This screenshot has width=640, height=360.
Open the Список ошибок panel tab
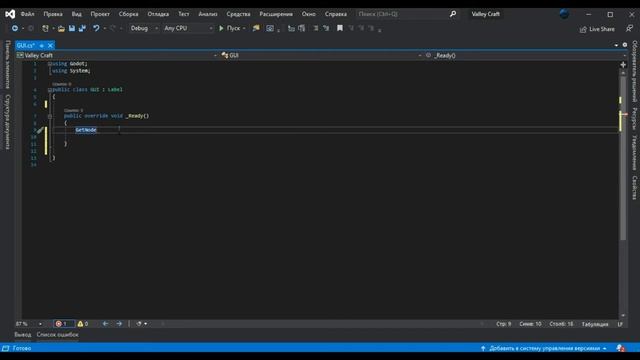[58, 335]
